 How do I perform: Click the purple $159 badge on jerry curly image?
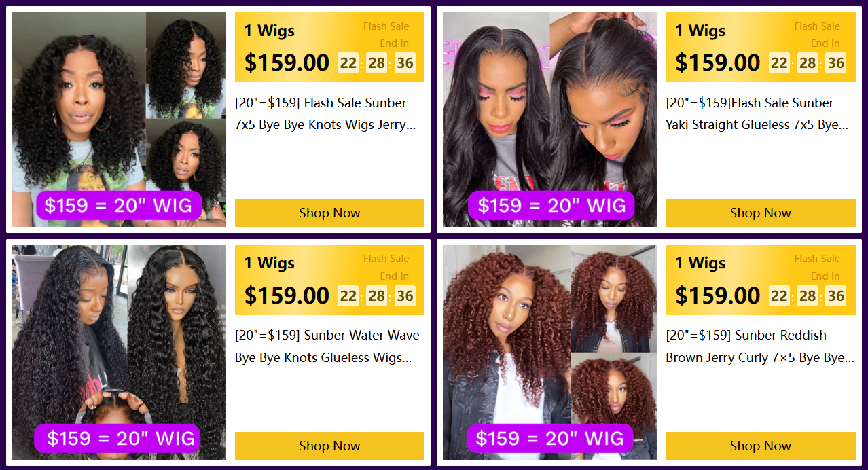[x=119, y=205]
